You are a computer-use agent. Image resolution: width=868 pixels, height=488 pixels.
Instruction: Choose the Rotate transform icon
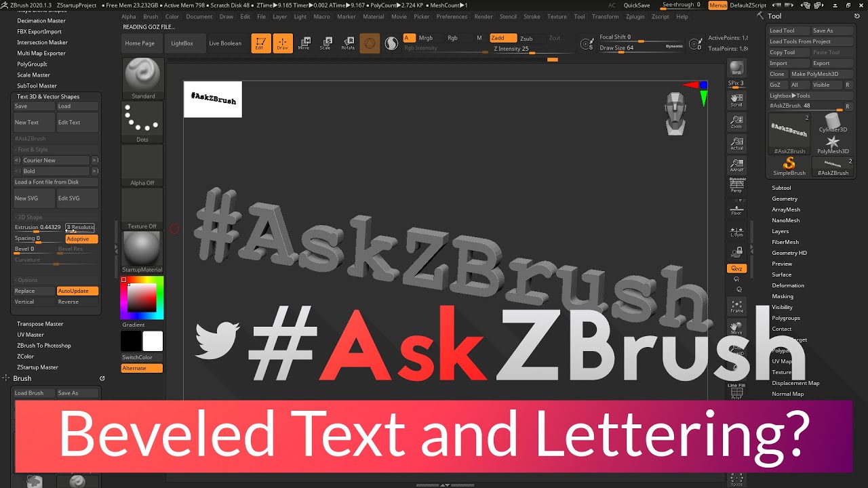coord(347,43)
